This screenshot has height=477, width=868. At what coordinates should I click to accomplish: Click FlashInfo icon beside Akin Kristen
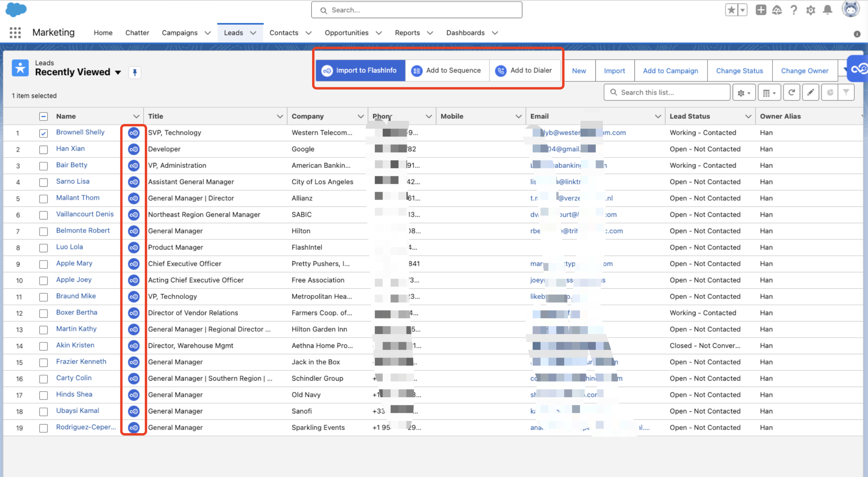coord(134,346)
